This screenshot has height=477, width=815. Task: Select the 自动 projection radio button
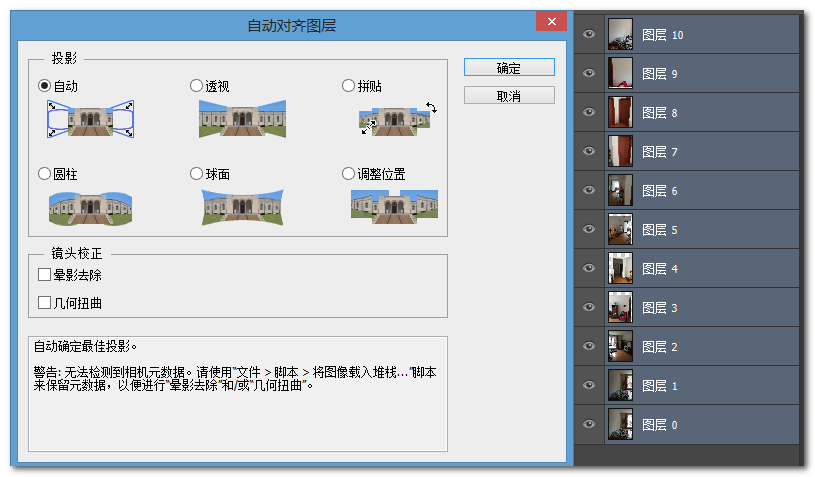(45, 86)
